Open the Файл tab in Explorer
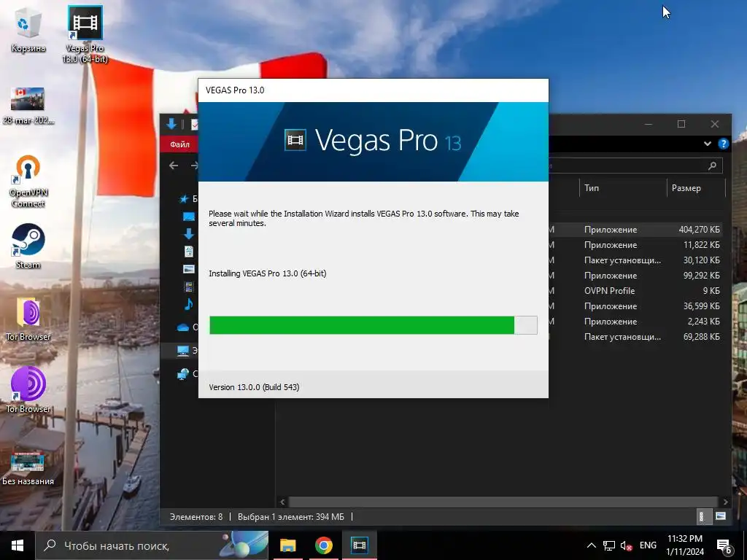 coord(179,144)
